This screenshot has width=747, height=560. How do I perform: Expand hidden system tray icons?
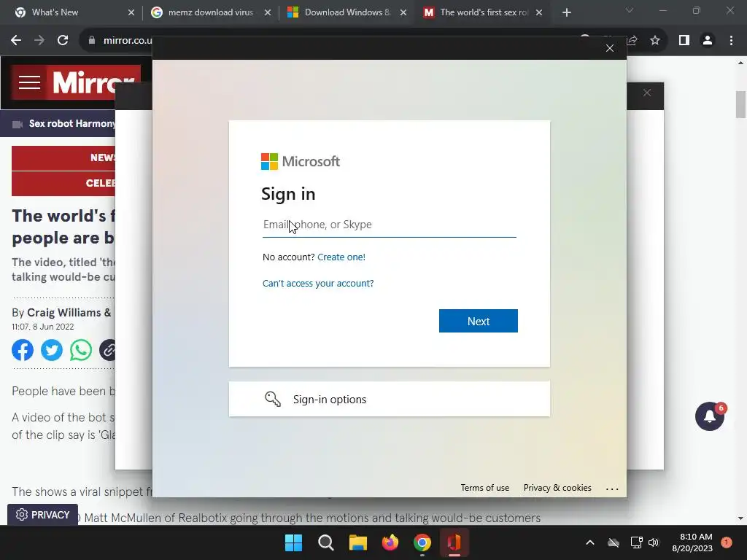pyautogui.click(x=589, y=542)
